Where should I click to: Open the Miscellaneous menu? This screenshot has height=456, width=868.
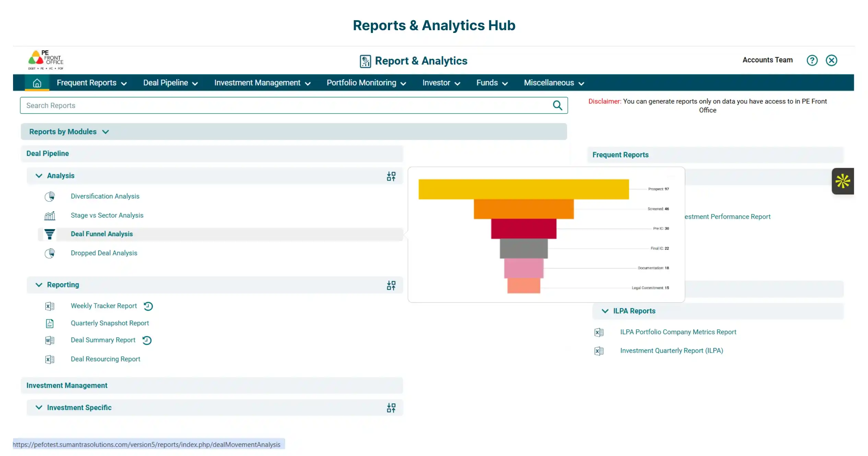(554, 83)
